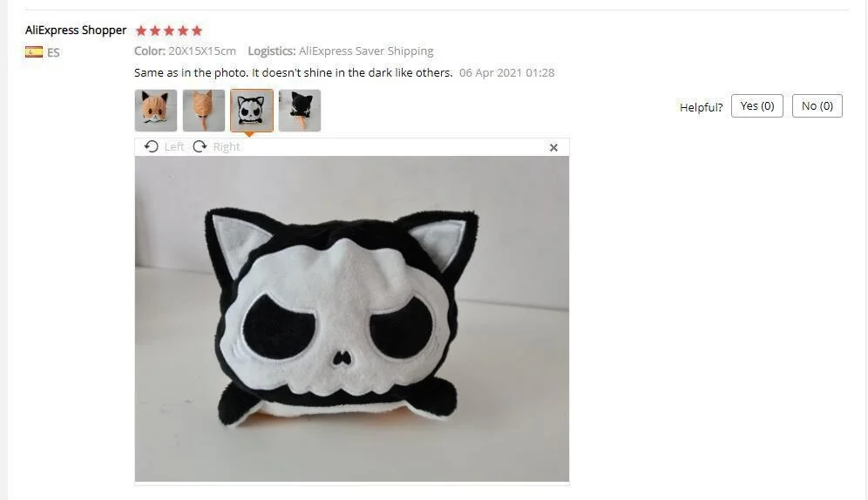Select the skull cat face thumbnail
This screenshot has height=500, width=868.
pyautogui.click(x=252, y=111)
